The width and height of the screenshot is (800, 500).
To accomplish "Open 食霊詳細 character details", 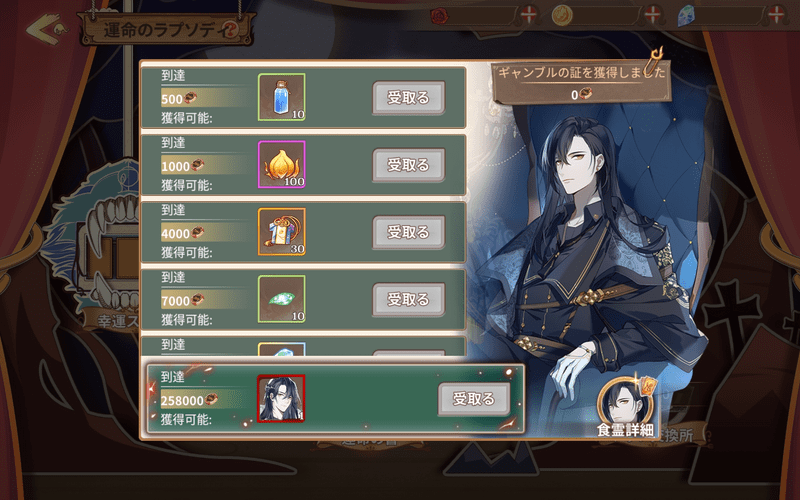I will (626, 408).
